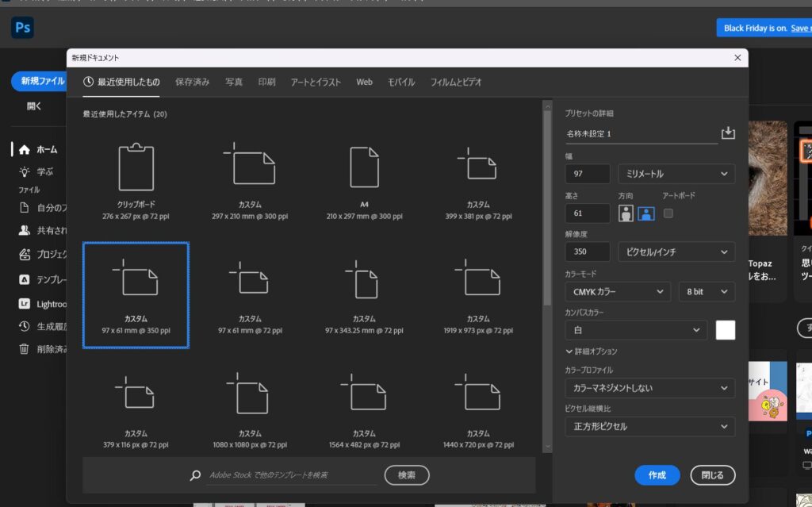Click the width input field showing 97
The image size is (812, 507).
(x=588, y=174)
